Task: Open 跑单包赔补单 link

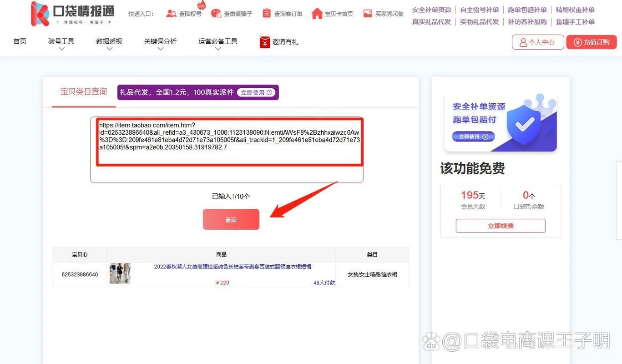Action: pyautogui.click(x=527, y=10)
